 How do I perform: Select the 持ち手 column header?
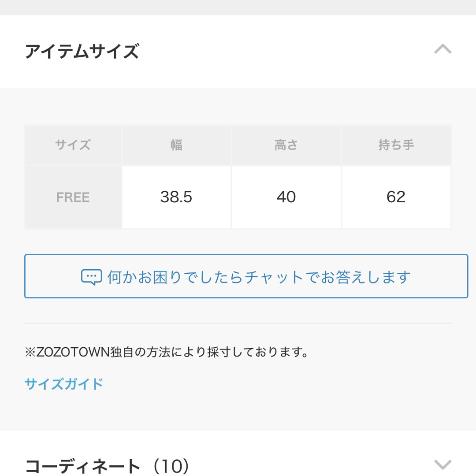(396, 145)
